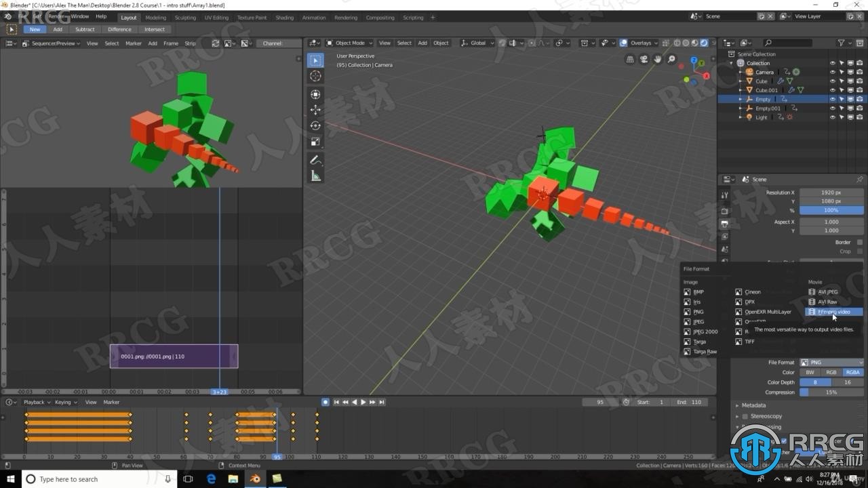This screenshot has height=488, width=868.
Task: Choose FFmpeg video format
Action: coord(833,312)
